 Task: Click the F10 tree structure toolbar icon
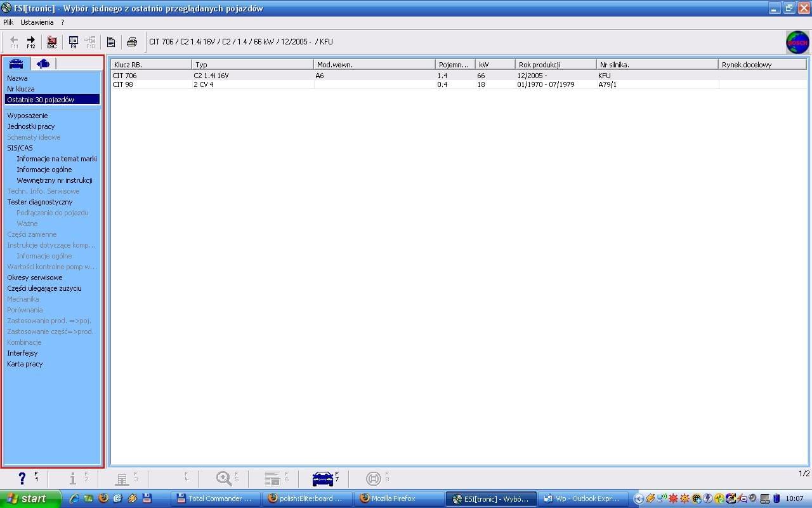coord(89,42)
